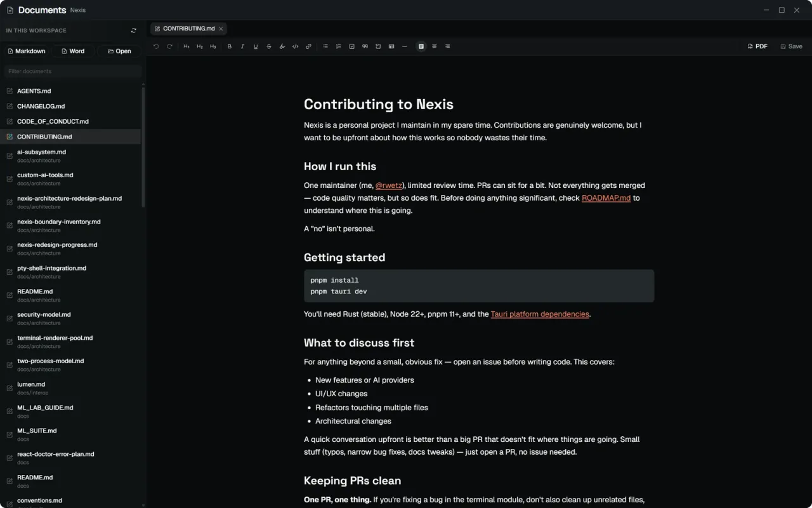Open lumen.md in docs/interop

70,388
